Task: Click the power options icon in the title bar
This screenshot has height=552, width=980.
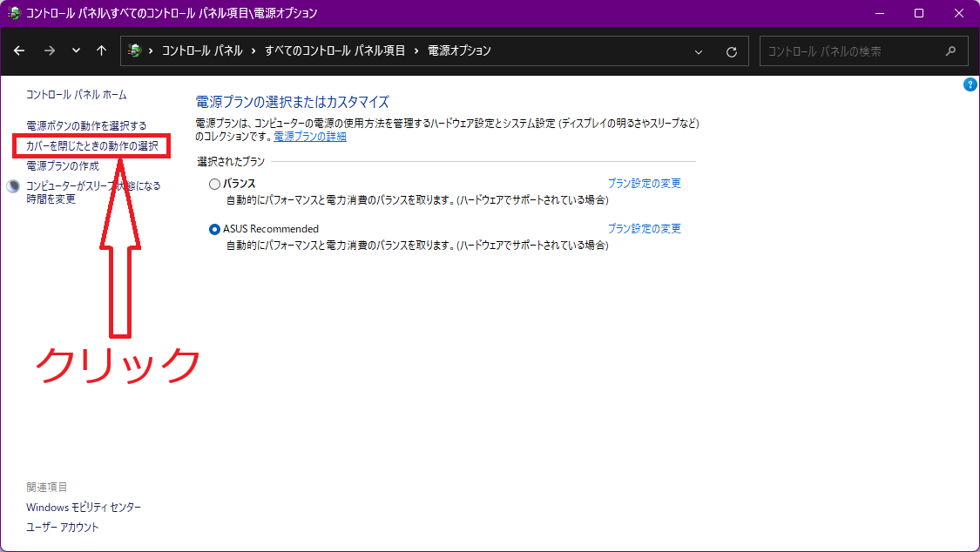Action: point(12,13)
